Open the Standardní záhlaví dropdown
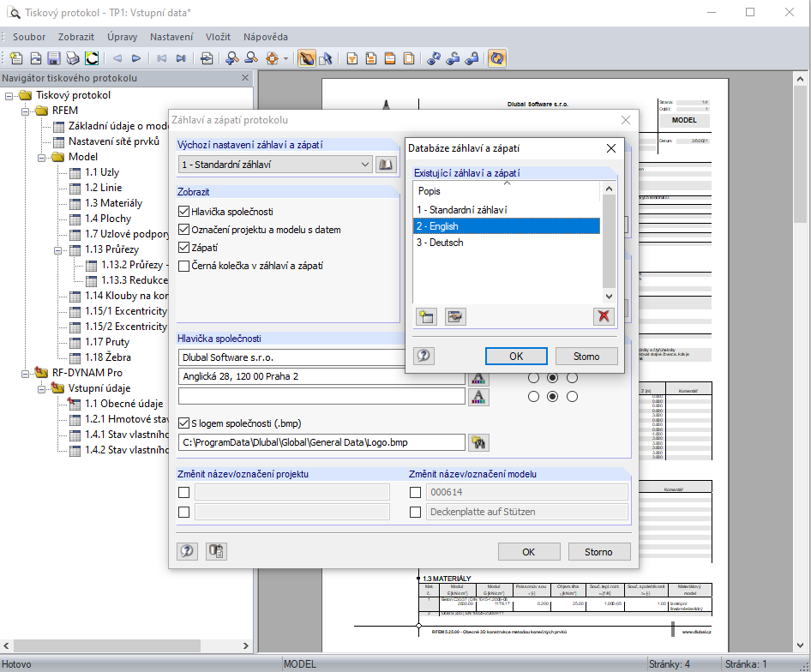 coord(275,165)
